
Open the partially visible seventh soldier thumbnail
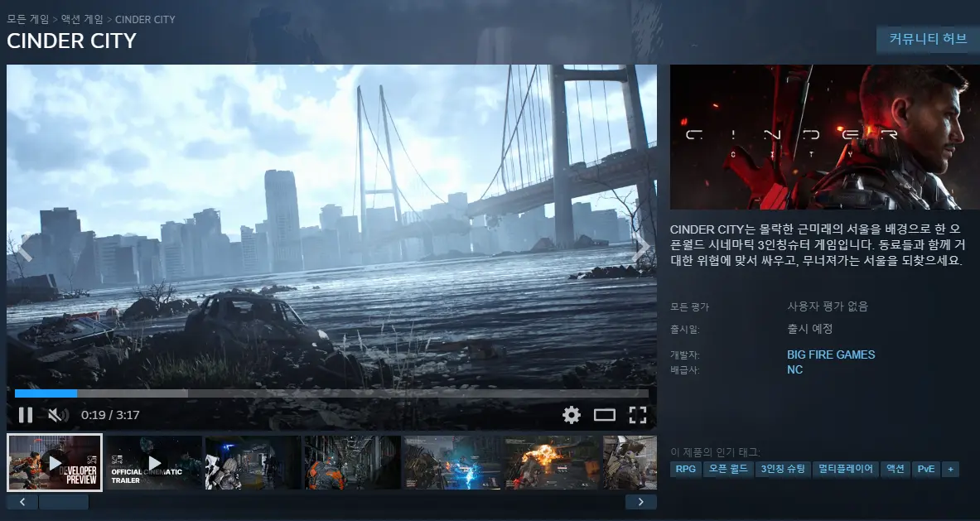point(630,463)
